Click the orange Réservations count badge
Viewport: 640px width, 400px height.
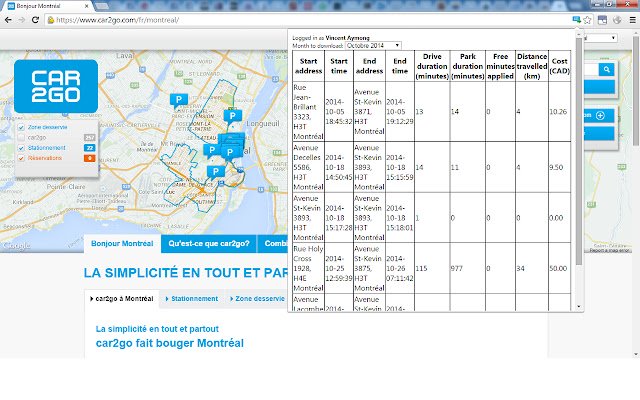coord(89,158)
